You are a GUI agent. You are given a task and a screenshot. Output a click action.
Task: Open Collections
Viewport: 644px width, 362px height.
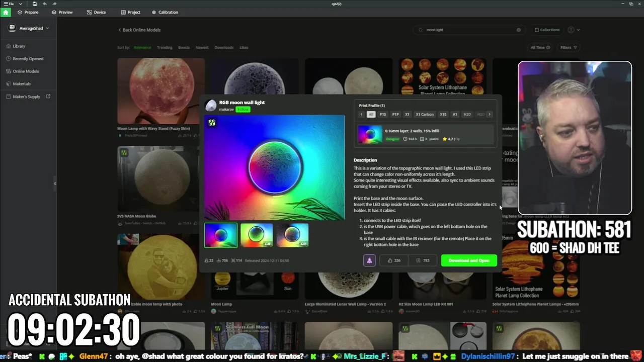click(547, 30)
